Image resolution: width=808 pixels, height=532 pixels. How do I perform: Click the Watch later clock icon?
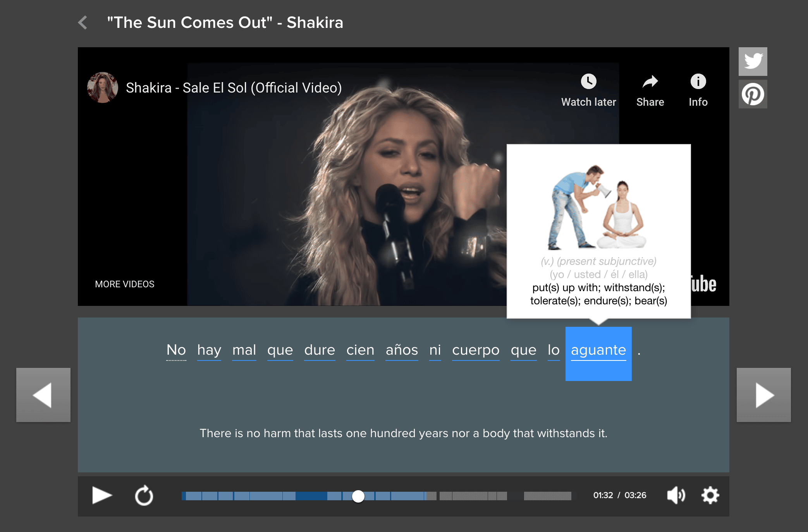[x=588, y=82]
